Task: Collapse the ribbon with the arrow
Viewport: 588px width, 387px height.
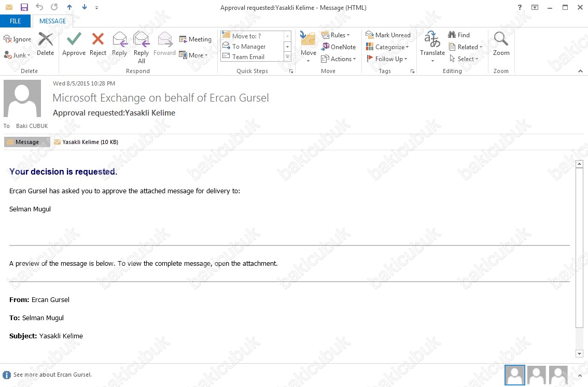Action: (x=580, y=71)
